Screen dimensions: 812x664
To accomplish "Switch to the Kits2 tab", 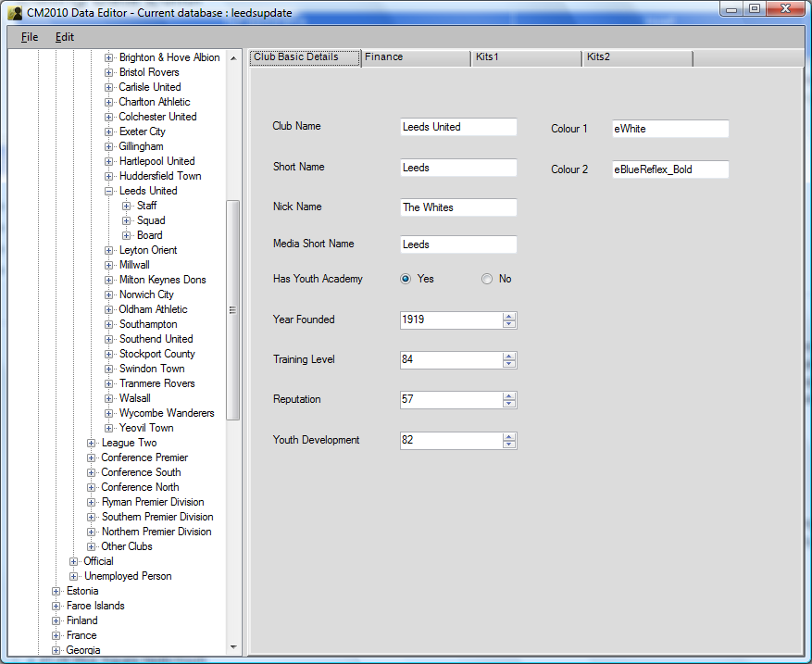I will pyautogui.click(x=637, y=57).
